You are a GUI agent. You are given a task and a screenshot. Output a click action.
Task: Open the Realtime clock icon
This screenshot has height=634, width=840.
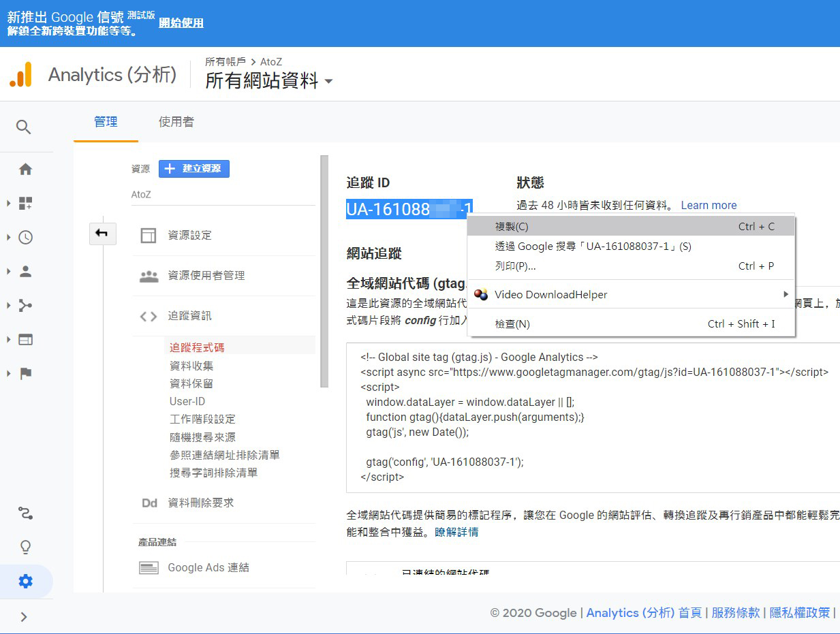click(x=25, y=238)
